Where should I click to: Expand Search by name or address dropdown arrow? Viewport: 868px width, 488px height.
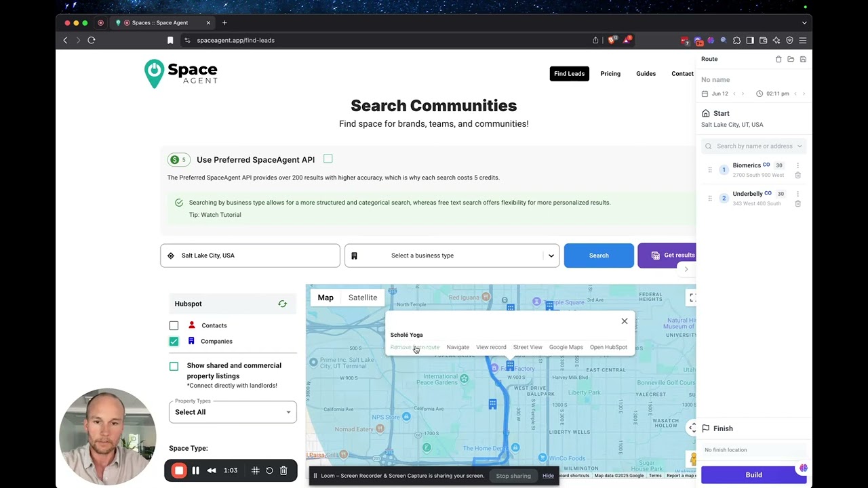[800, 146]
